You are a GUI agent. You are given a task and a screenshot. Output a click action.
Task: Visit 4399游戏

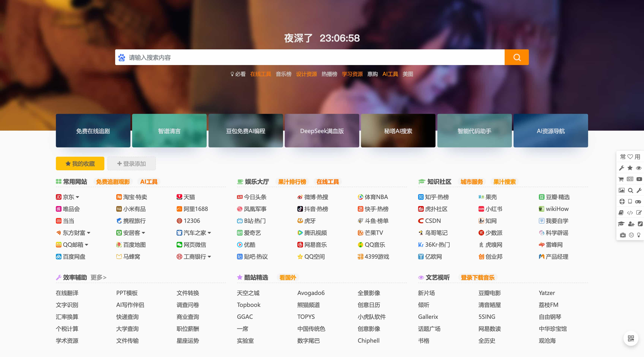coord(373,257)
